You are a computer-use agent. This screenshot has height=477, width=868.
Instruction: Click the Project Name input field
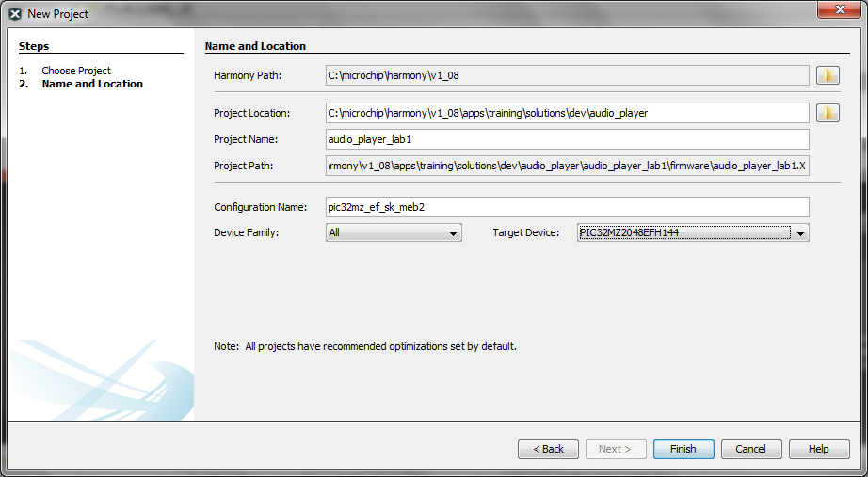[567, 139]
